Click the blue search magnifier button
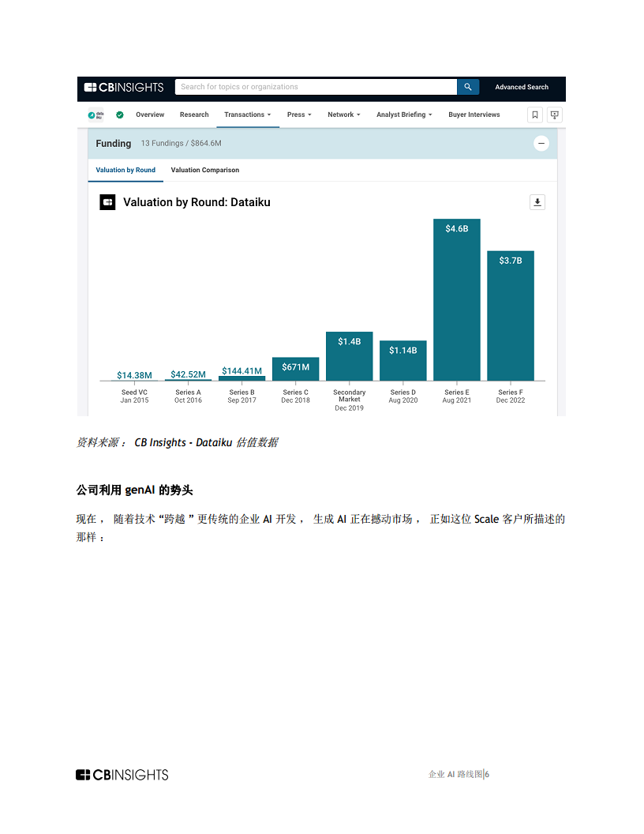The image size is (644, 834). [x=467, y=87]
